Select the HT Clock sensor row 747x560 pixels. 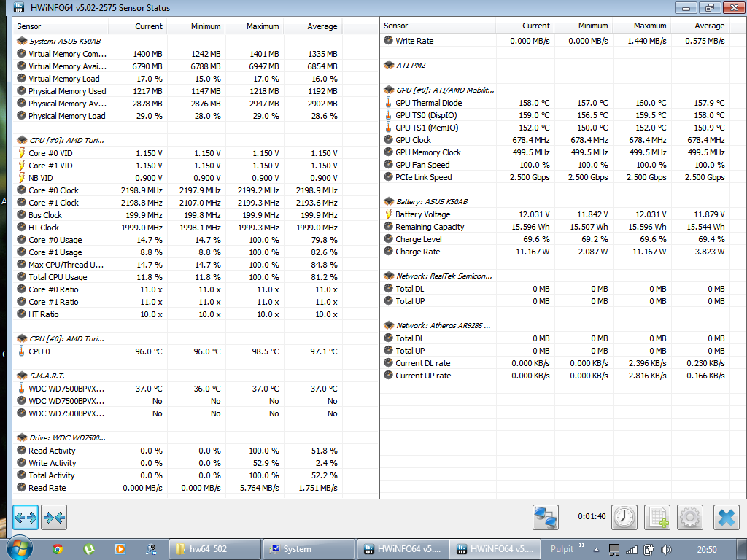(177, 227)
